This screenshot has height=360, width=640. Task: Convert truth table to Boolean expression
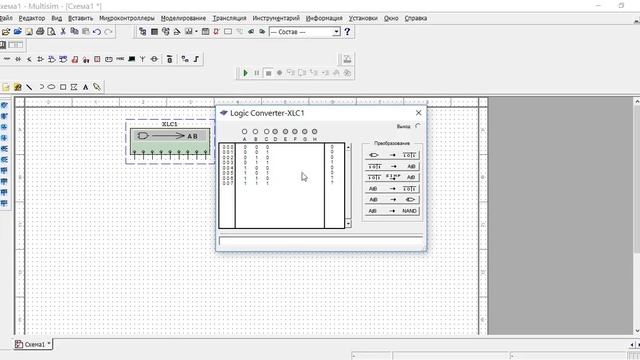[x=391, y=167]
